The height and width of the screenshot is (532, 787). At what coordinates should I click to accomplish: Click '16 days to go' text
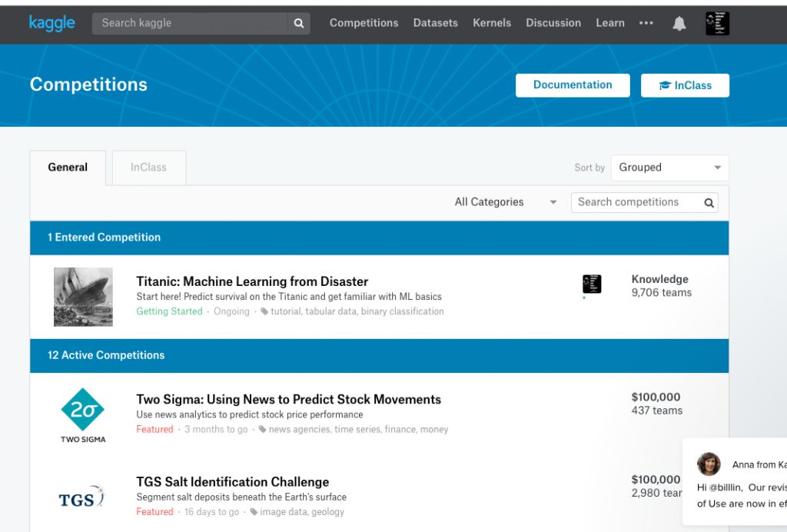212,512
